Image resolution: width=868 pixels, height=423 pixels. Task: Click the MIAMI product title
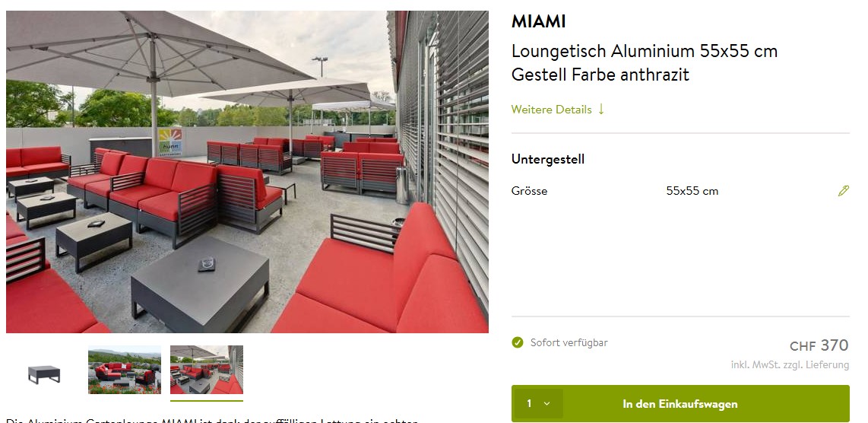coord(539,21)
